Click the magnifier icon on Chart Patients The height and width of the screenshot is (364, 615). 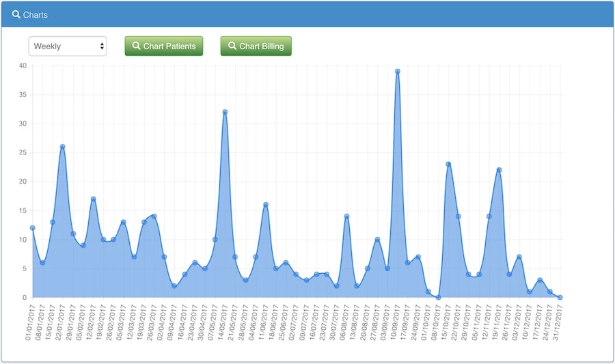coord(136,46)
